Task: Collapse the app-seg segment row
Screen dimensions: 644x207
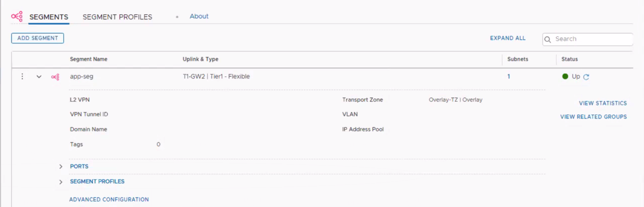Action: pyautogui.click(x=39, y=77)
